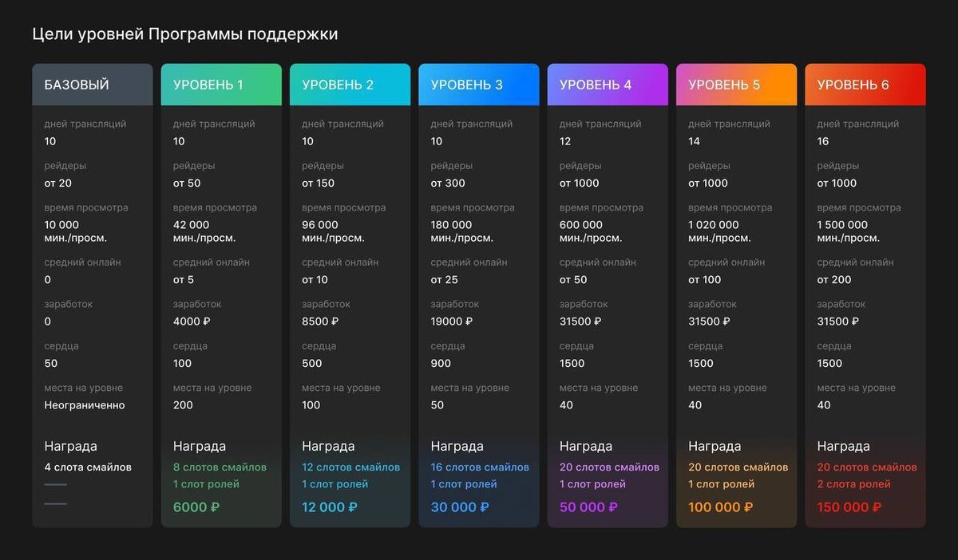Click stream days '12' in Уровень 4
The width and height of the screenshot is (958, 560).
pos(565,141)
